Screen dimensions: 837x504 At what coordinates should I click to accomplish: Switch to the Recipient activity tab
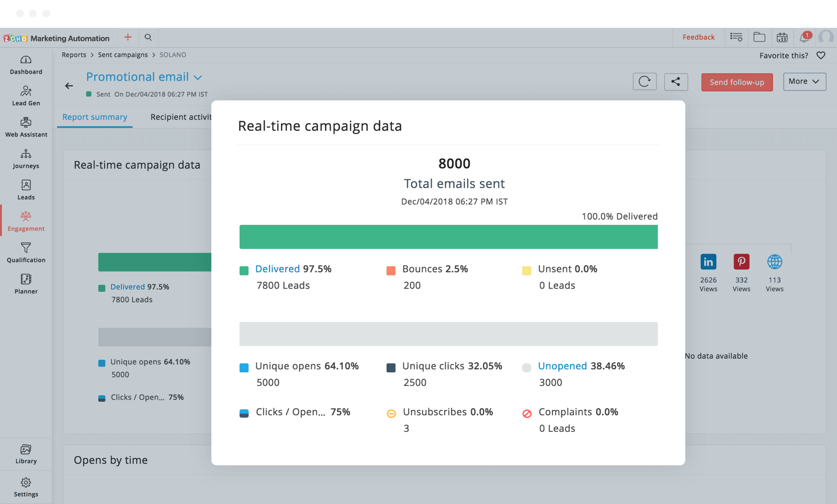tap(180, 117)
